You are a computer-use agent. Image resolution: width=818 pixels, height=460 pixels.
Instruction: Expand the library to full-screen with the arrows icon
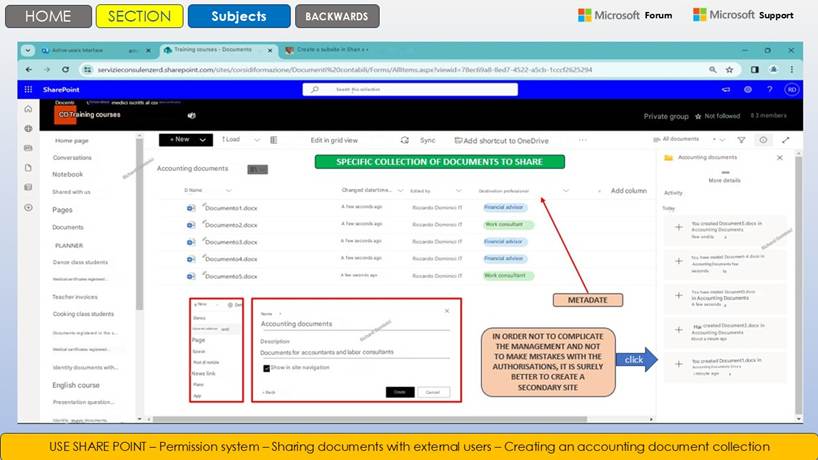coord(786,140)
